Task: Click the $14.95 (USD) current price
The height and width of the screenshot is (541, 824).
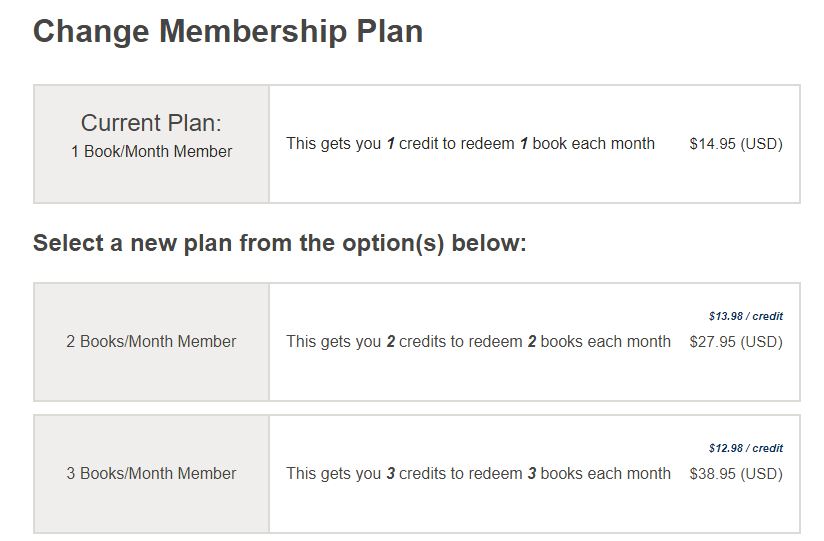Action: (x=736, y=144)
